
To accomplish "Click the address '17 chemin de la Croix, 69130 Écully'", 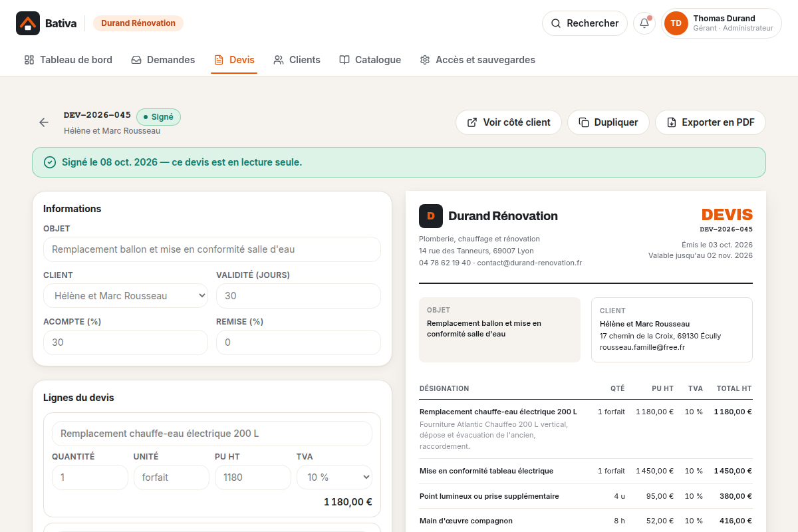I will click(660, 336).
